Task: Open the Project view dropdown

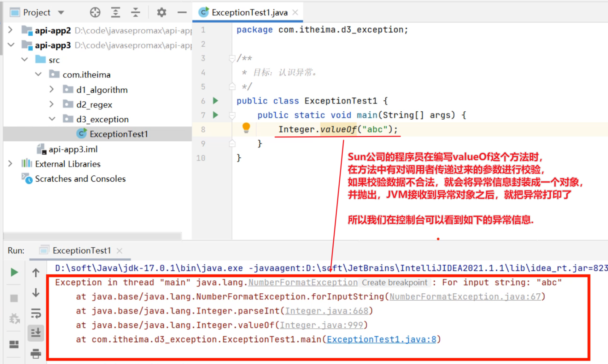Action: pos(61,13)
